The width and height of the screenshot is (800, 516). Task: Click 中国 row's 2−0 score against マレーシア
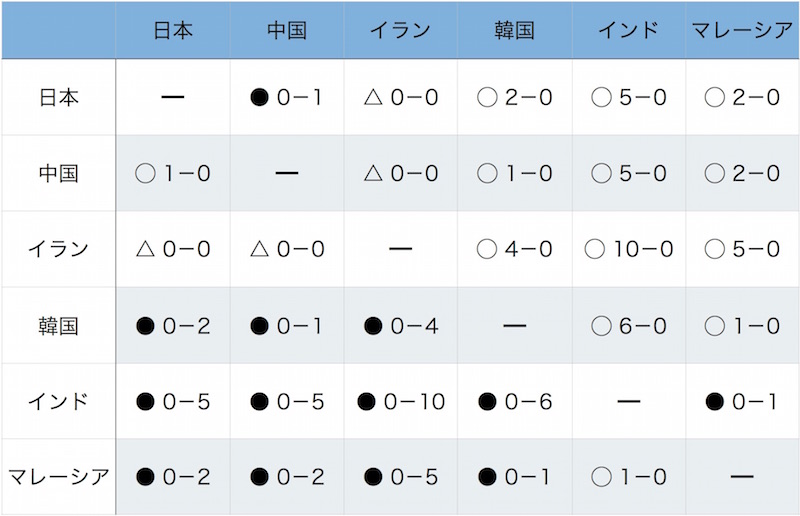[x=757, y=174]
